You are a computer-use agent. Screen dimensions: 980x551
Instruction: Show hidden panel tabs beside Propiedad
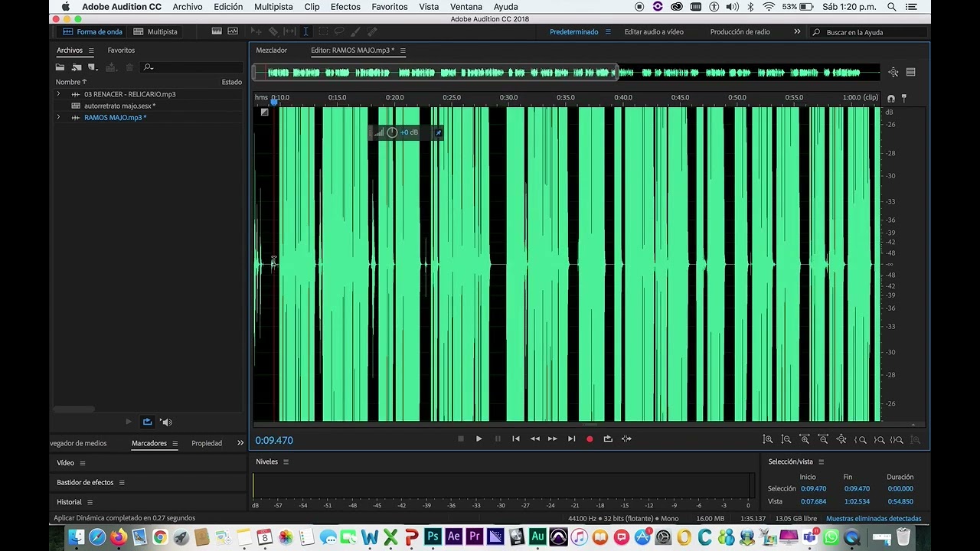tap(240, 443)
